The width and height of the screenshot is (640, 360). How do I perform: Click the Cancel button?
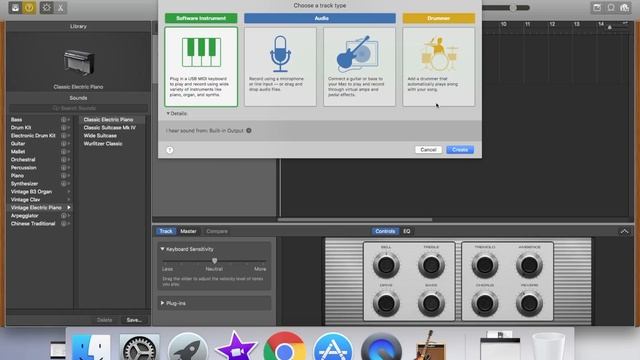point(428,150)
